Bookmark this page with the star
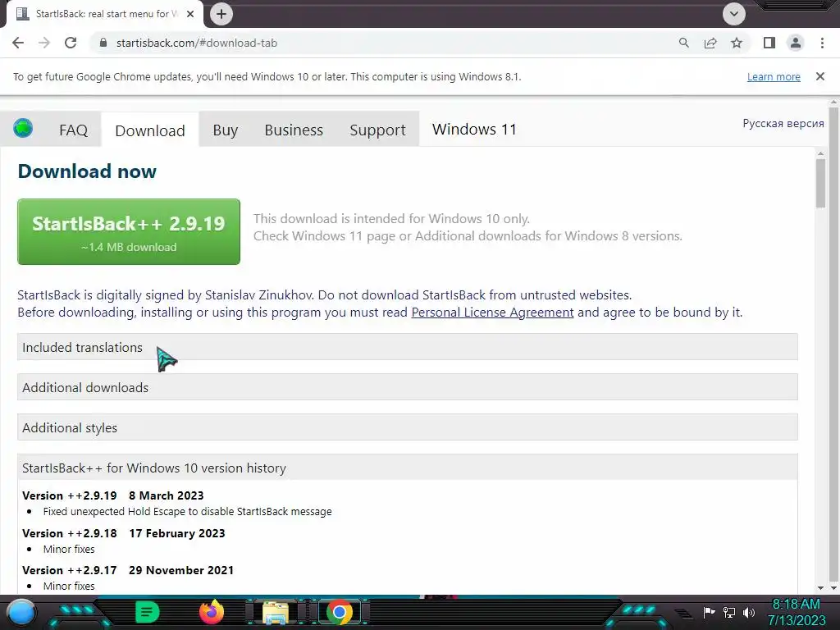Image resolution: width=840 pixels, height=630 pixels. pyautogui.click(x=737, y=43)
